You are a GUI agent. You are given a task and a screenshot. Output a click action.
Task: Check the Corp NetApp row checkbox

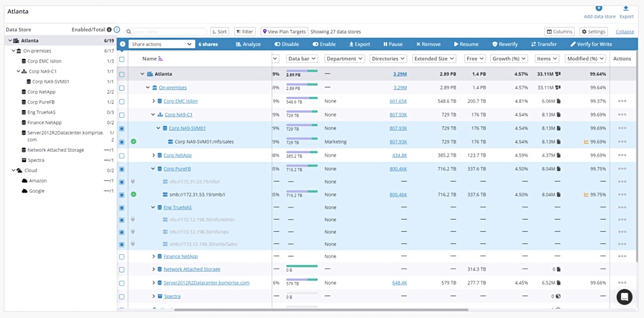[x=121, y=156]
